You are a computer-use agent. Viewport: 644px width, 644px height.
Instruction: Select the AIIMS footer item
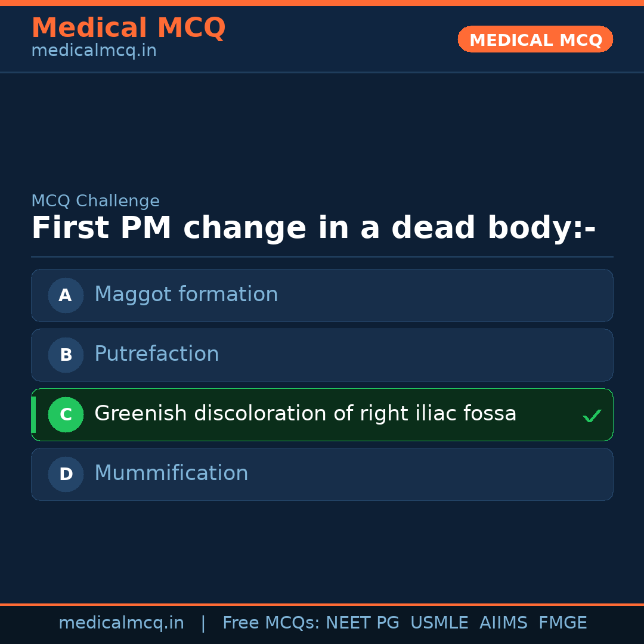pos(503,623)
